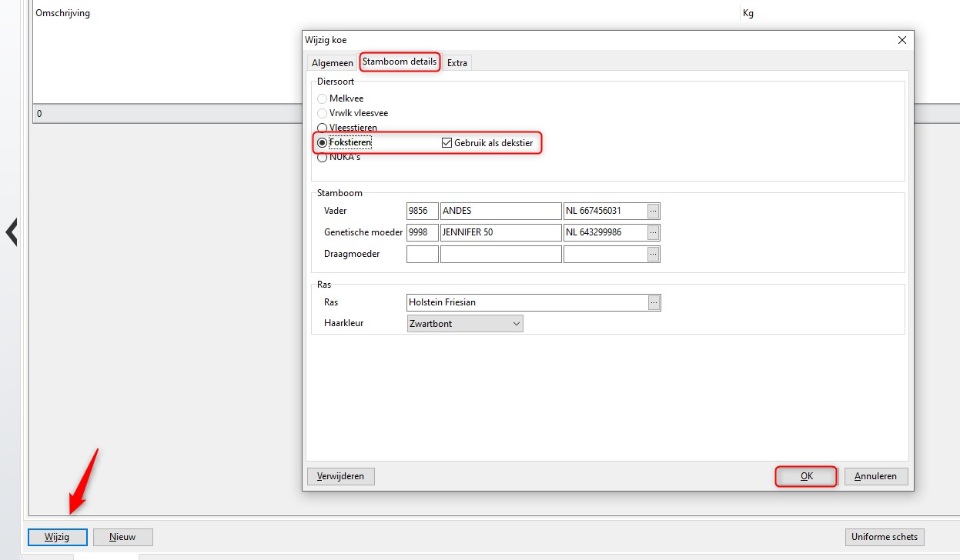The image size is (960, 560).
Task: Open Draagmoeder lookup ellipsis button
Action: (x=654, y=254)
